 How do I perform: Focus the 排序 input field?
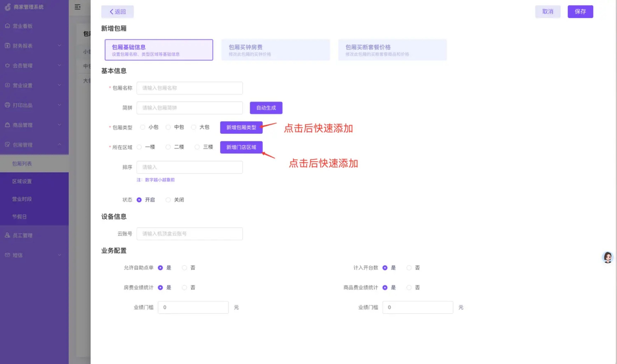tap(190, 167)
